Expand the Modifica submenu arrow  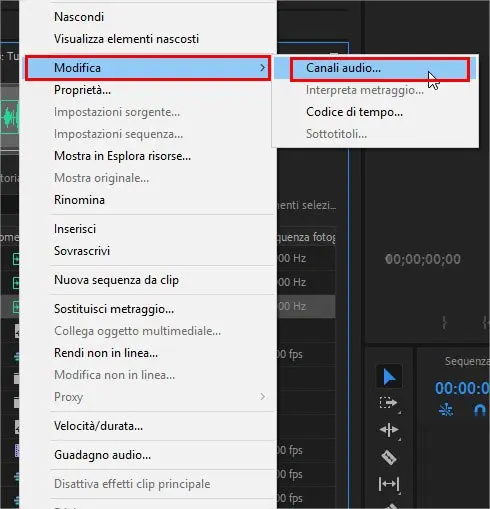(x=262, y=68)
